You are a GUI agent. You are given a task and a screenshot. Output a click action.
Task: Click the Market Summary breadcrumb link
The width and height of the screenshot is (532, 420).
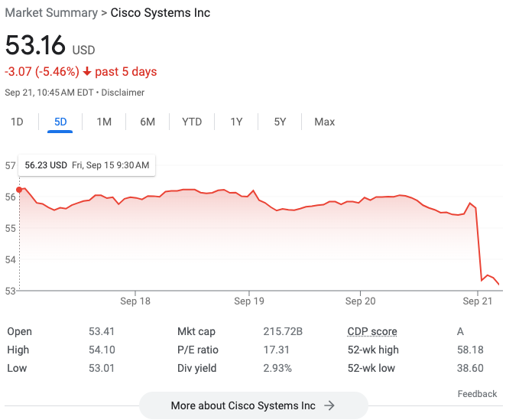coord(51,13)
